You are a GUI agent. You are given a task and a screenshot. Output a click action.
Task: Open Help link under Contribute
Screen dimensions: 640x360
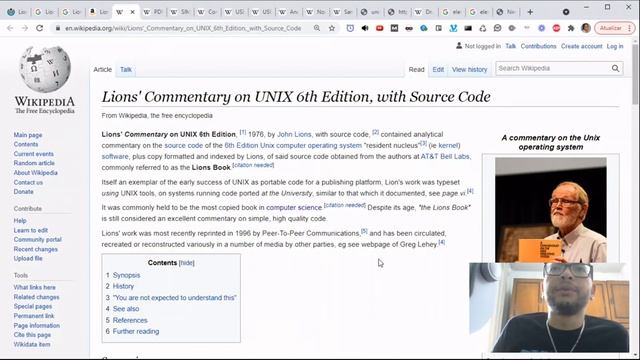pyautogui.click(x=20, y=220)
